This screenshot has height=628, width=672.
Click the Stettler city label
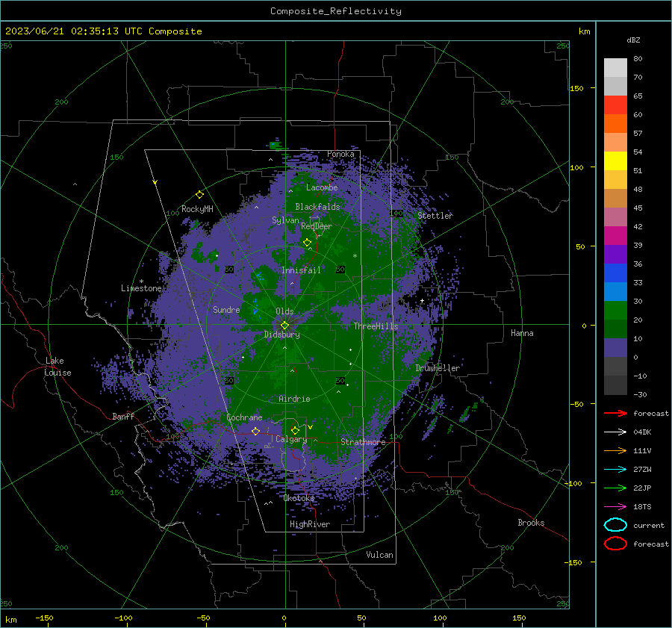[435, 216]
